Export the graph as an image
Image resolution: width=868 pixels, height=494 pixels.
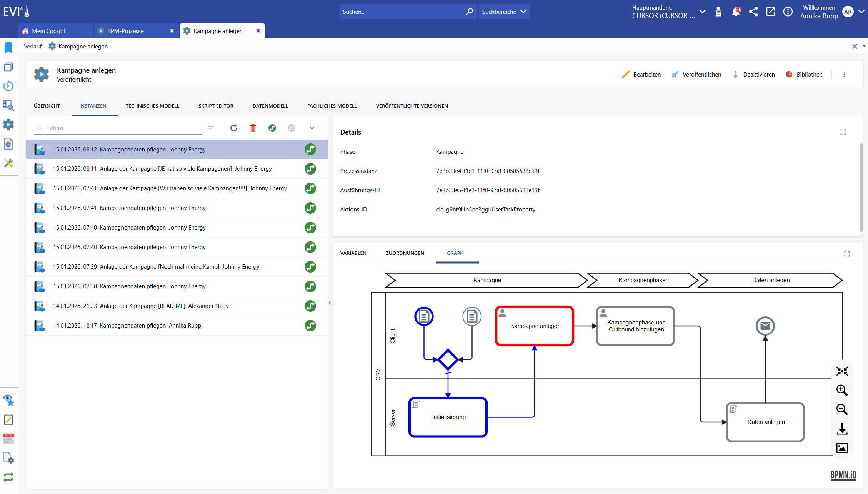842,448
